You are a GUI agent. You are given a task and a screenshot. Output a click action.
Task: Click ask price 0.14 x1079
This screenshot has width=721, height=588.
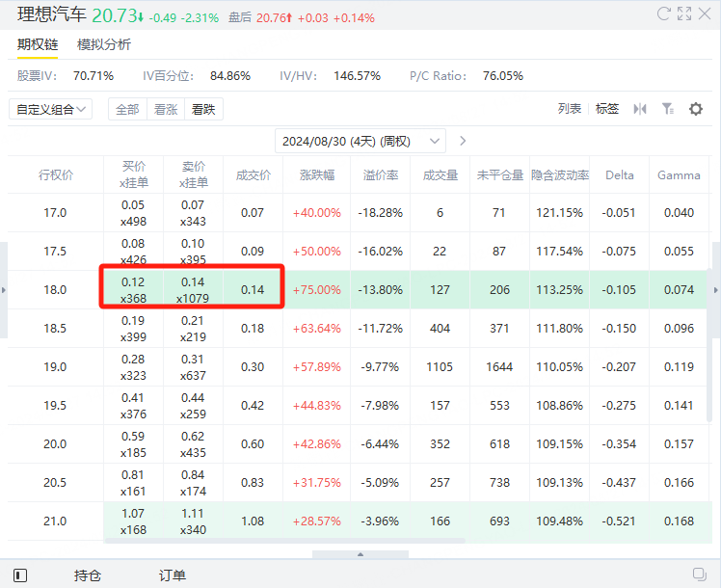(193, 290)
